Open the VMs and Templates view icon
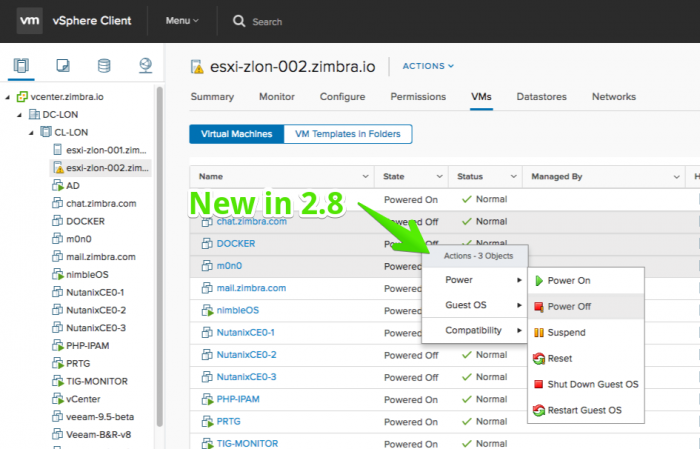The width and height of the screenshot is (700, 449). pos(62,66)
